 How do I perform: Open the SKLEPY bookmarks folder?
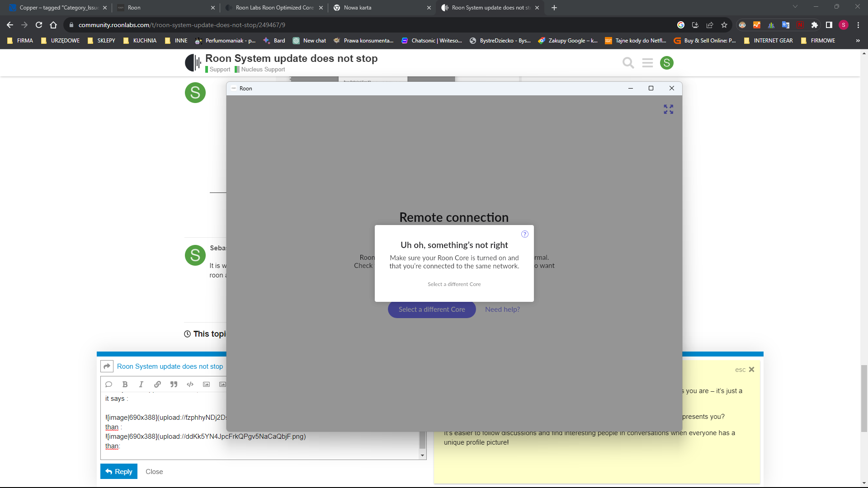101,41
